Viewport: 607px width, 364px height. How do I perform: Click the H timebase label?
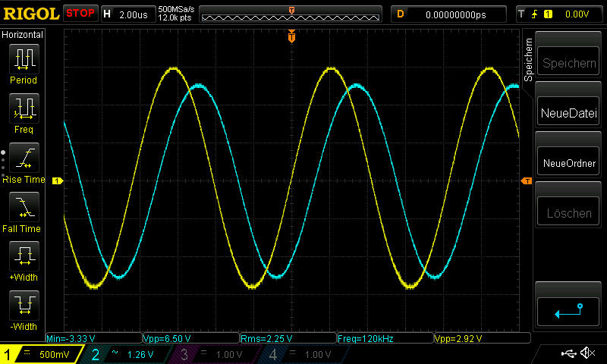107,14
